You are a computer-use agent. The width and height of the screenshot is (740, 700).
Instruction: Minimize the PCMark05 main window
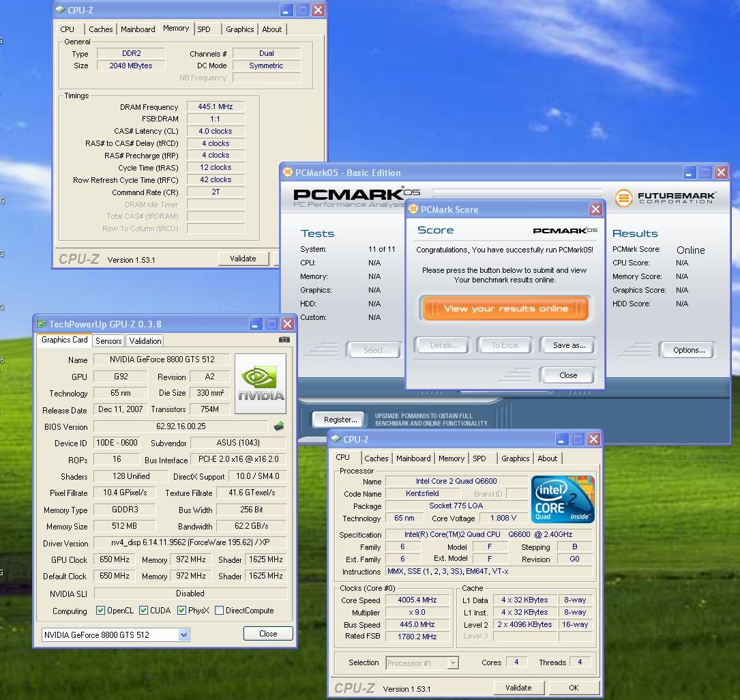pyautogui.click(x=690, y=173)
